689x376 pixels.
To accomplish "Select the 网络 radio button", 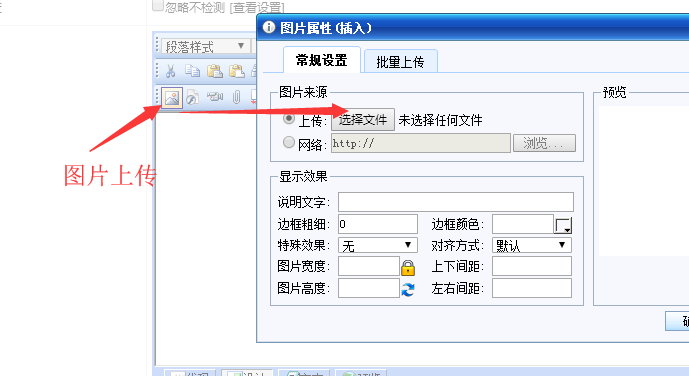I will pos(289,142).
